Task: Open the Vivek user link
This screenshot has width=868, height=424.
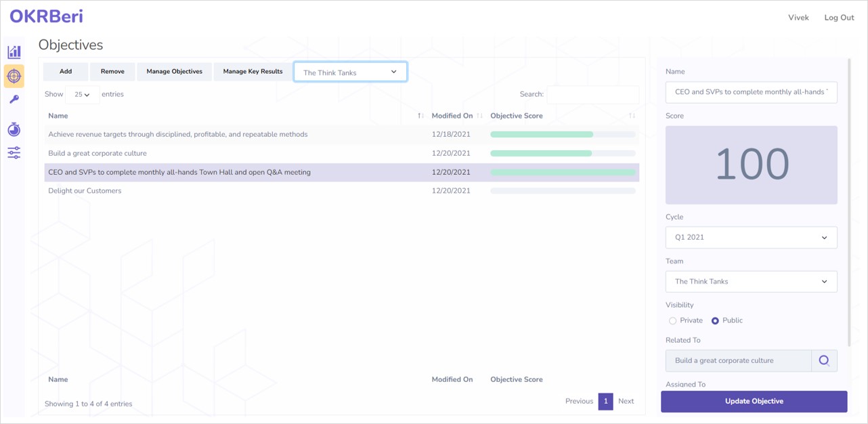Action: point(798,18)
